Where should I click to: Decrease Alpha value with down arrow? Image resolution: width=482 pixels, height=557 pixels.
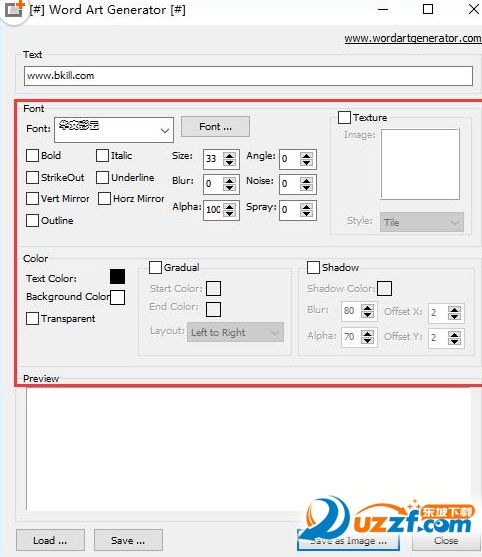coord(229,214)
